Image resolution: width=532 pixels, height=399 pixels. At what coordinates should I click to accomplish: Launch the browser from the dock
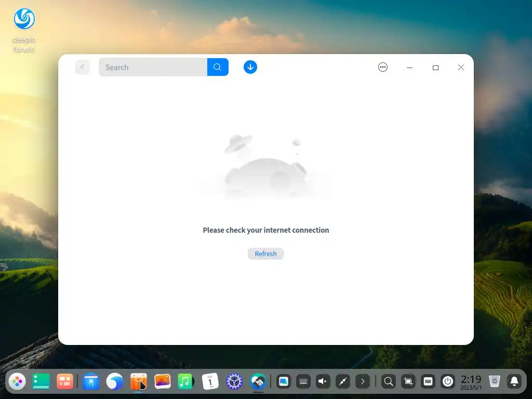115,382
